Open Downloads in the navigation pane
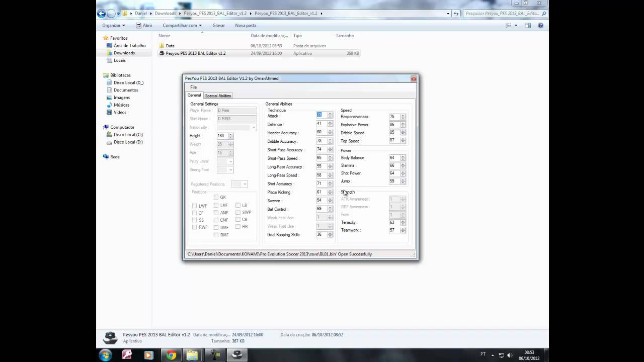Screen dimensions: 644x362 [124, 53]
